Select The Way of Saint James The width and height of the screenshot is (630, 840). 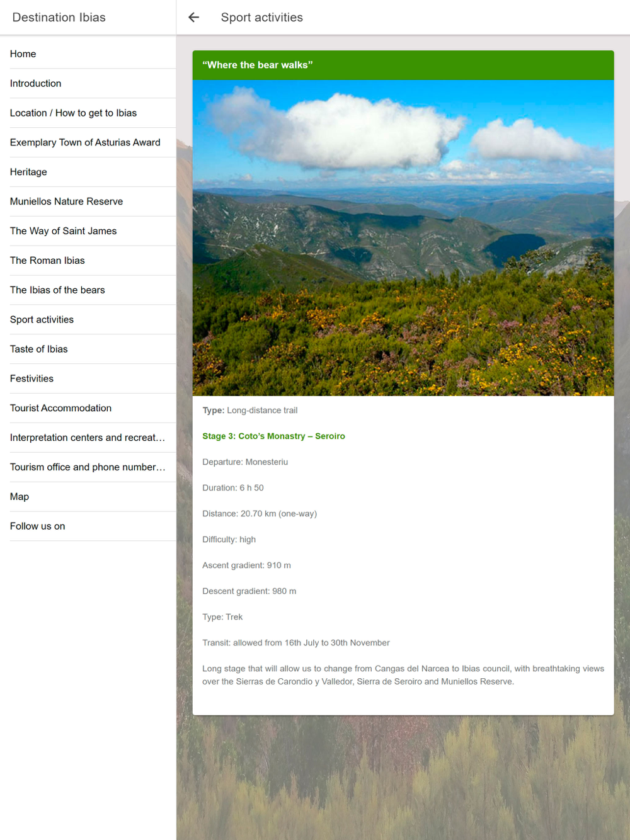88,232
